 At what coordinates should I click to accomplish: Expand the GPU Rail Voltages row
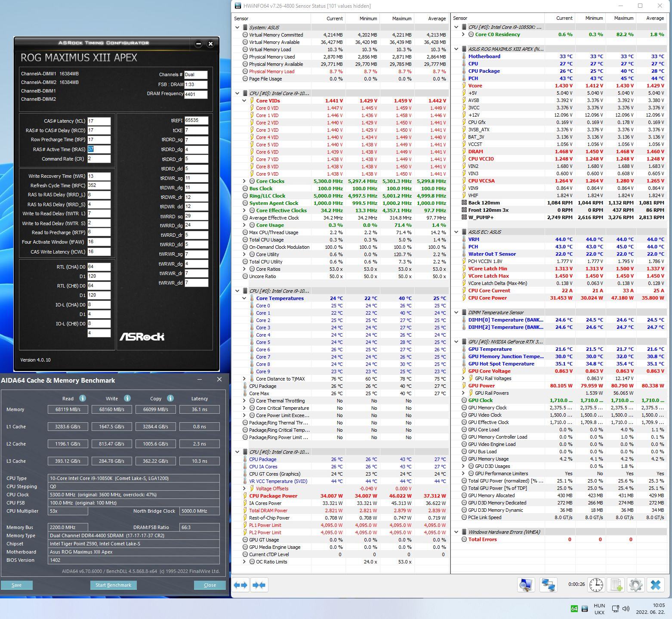point(463,378)
